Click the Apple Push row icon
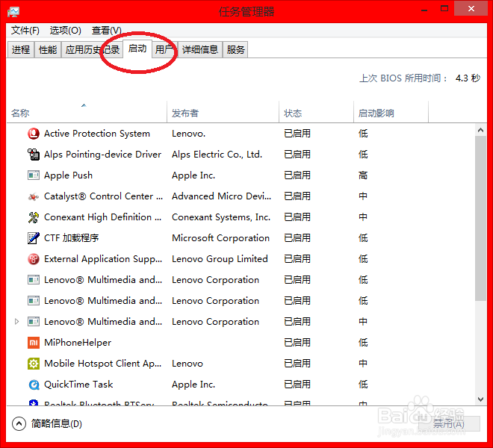The image size is (493, 448). click(34, 175)
